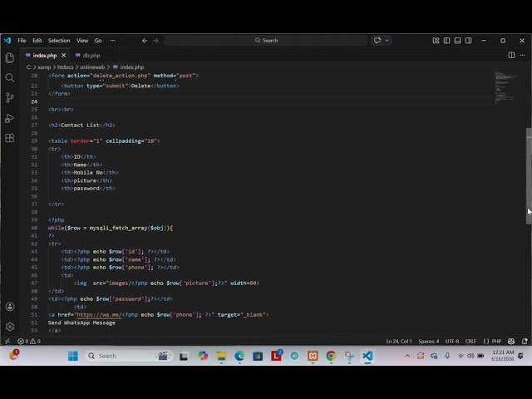Image resolution: width=532 pixels, height=399 pixels.
Task: Open the Explorer view in activity bar
Action: tap(10, 58)
